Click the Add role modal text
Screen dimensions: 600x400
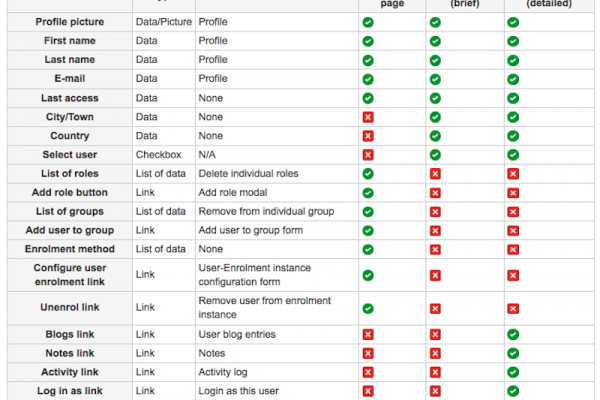pos(233,193)
